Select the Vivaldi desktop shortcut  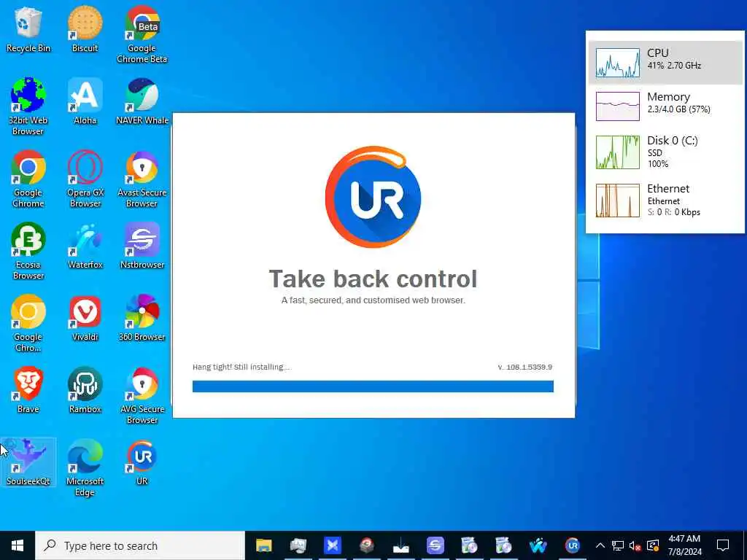85,319
